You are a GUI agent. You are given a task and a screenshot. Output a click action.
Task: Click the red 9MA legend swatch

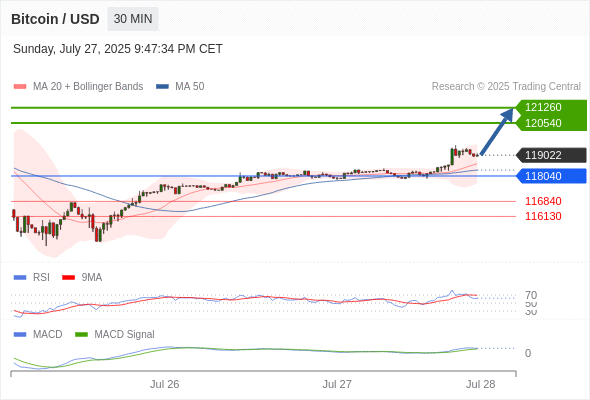pyautogui.click(x=68, y=278)
